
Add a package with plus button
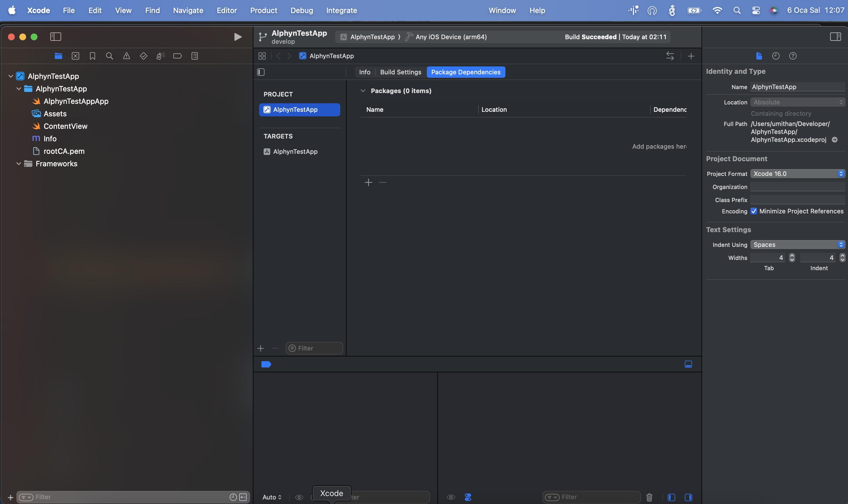coord(368,182)
